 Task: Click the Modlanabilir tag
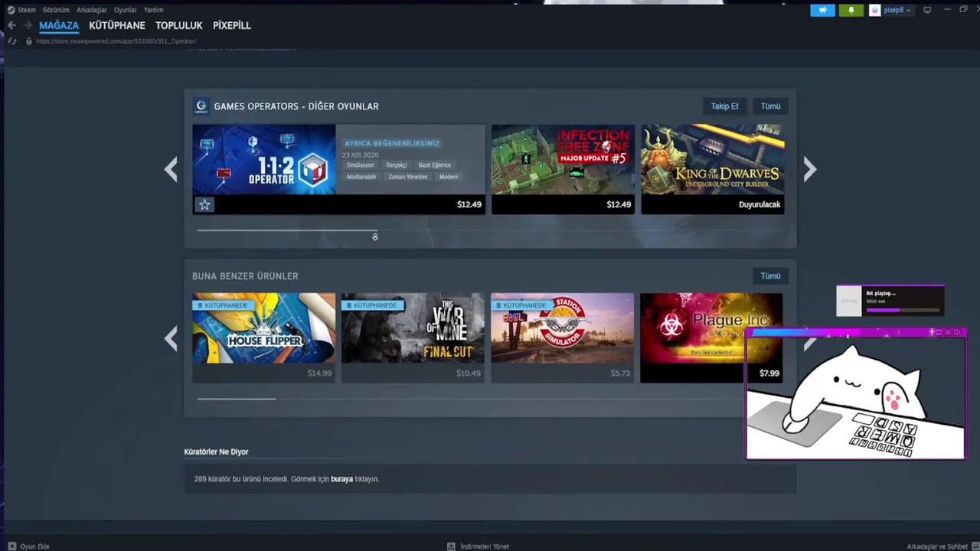pyautogui.click(x=361, y=177)
